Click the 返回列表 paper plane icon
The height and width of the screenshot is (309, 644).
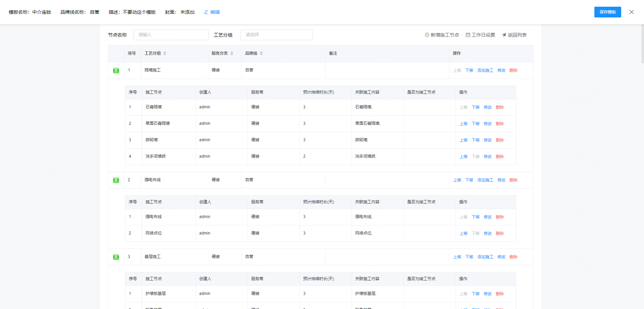click(x=504, y=35)
